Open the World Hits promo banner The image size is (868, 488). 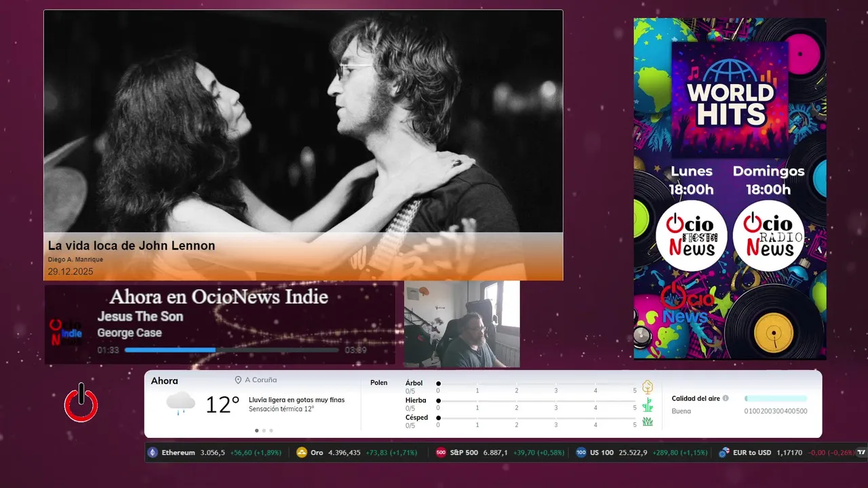tap(730, 188)
